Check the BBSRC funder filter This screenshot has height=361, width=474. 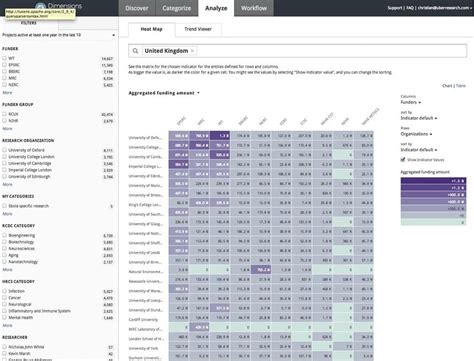click(4, 71)
